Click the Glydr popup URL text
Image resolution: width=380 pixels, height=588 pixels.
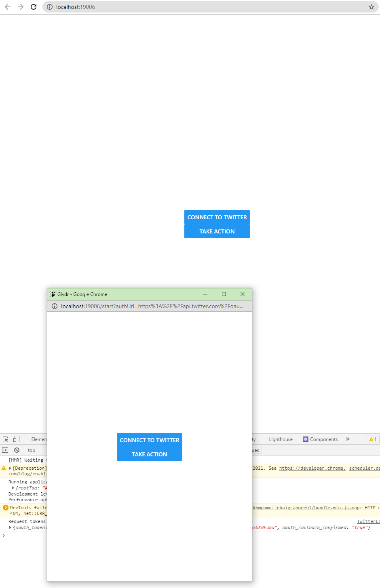click(152, 306)
